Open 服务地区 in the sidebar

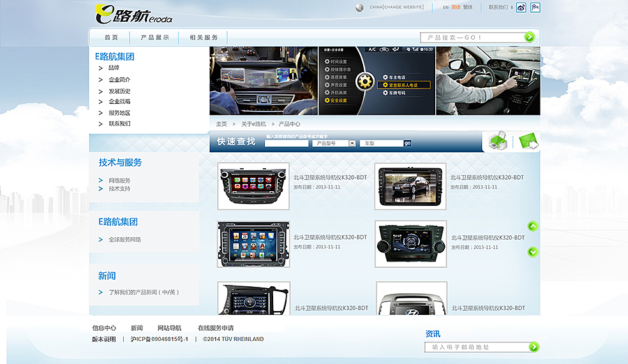coord(119,113)
